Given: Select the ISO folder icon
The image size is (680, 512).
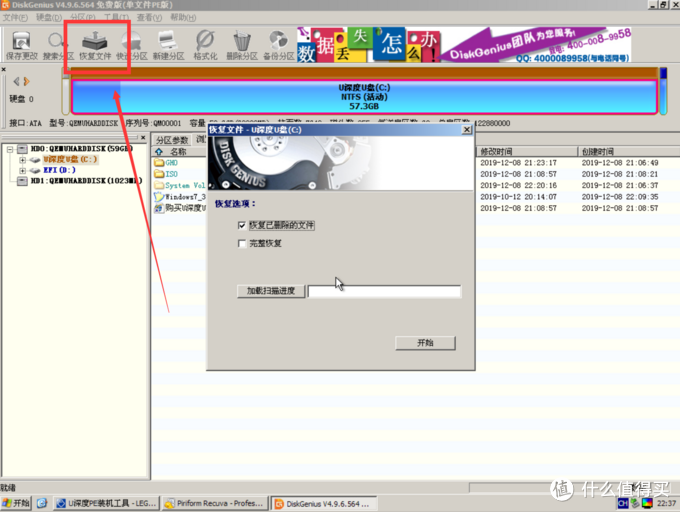Looking at the screenshot, I should [x=159, y=174].
